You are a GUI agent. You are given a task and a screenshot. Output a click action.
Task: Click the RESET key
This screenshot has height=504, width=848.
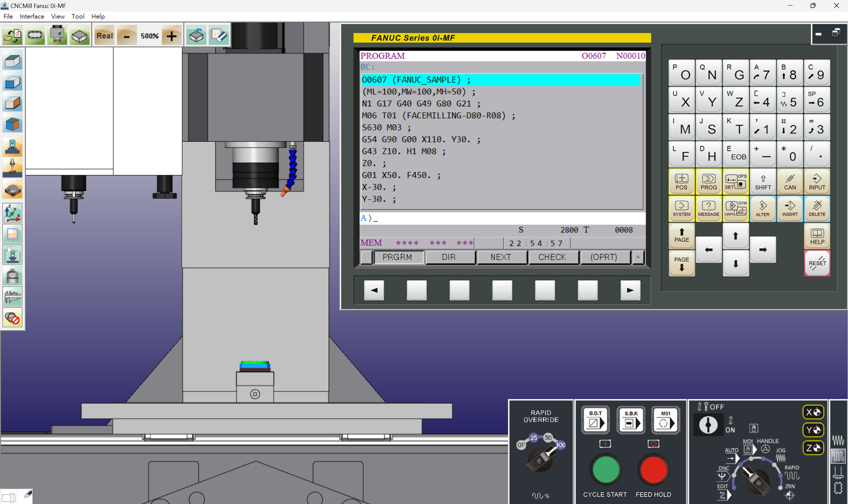(x=817, y=263)
